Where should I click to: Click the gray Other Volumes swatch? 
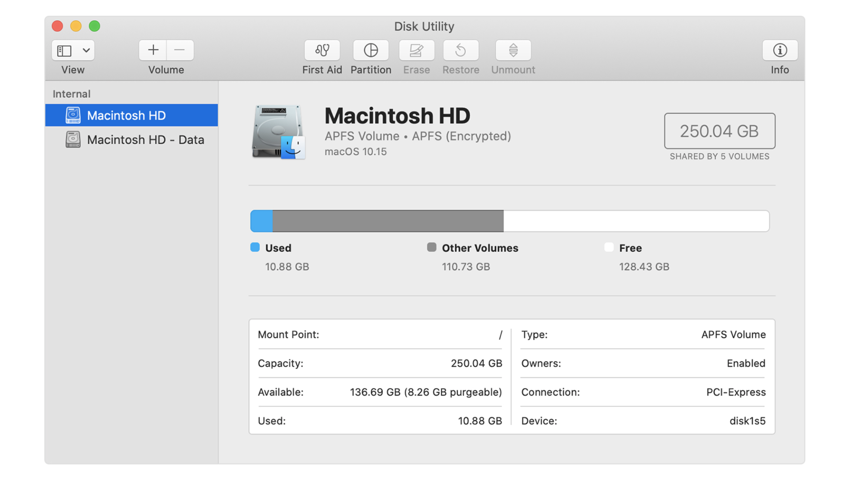[431, 247]
